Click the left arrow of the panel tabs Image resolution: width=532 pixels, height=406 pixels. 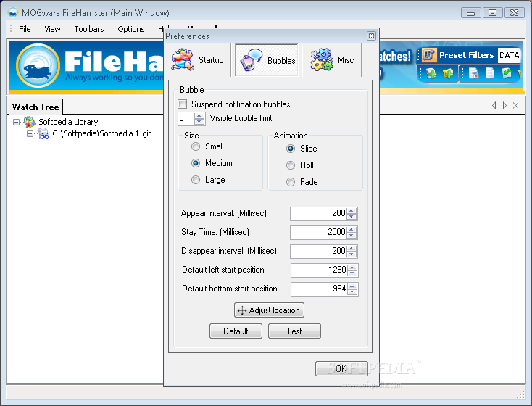pos(494,106)
